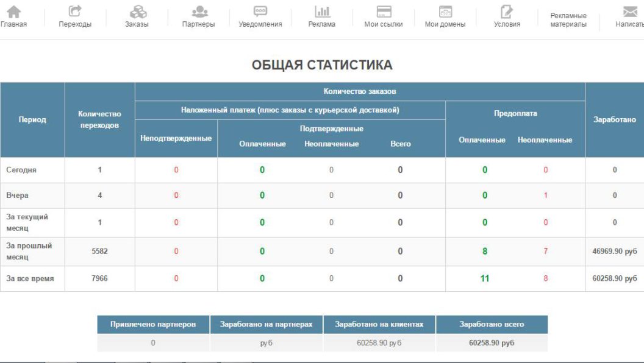Select the 46969.90 руб earned amount
Image resolution: width=644 pixels, height=363 pixels.
[614, 252]
